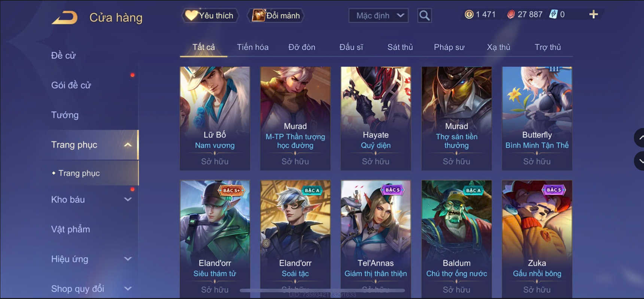Click the horizontal scrollbar at bottom

pyautogui.click(x=322, y=290)
